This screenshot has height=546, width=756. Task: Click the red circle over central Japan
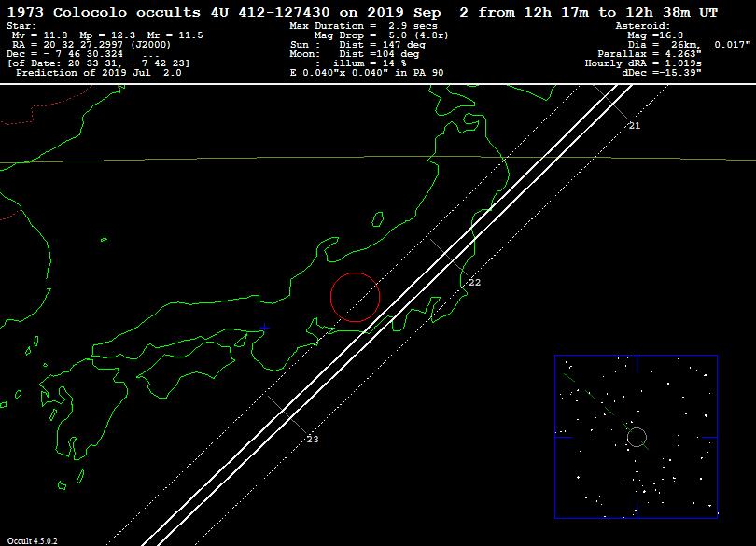[x=356, y=297]
